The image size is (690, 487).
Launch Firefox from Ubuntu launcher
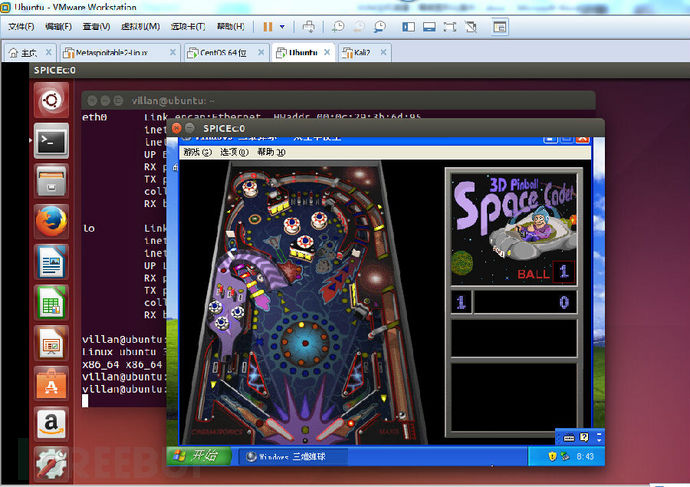click(x=51, y=222)
